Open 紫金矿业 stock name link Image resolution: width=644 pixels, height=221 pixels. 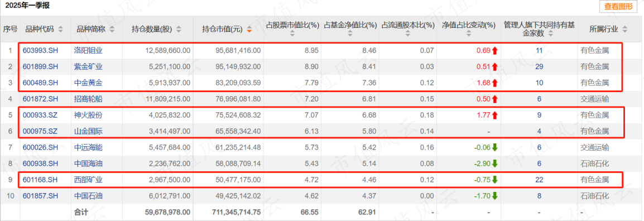[88, 66]
